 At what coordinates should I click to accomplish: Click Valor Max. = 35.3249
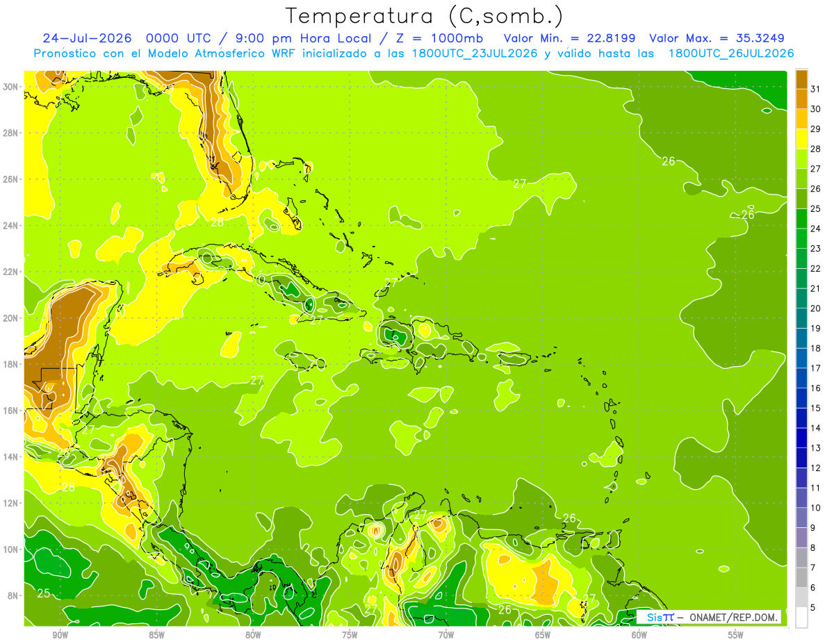pyautogui.click(x=717, y=38)
